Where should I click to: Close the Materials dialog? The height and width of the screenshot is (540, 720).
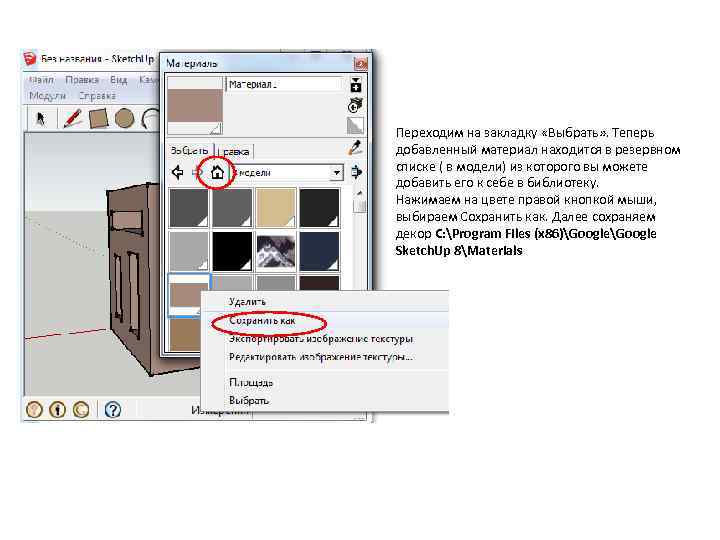pyautogui.click(x=360, y=63)
